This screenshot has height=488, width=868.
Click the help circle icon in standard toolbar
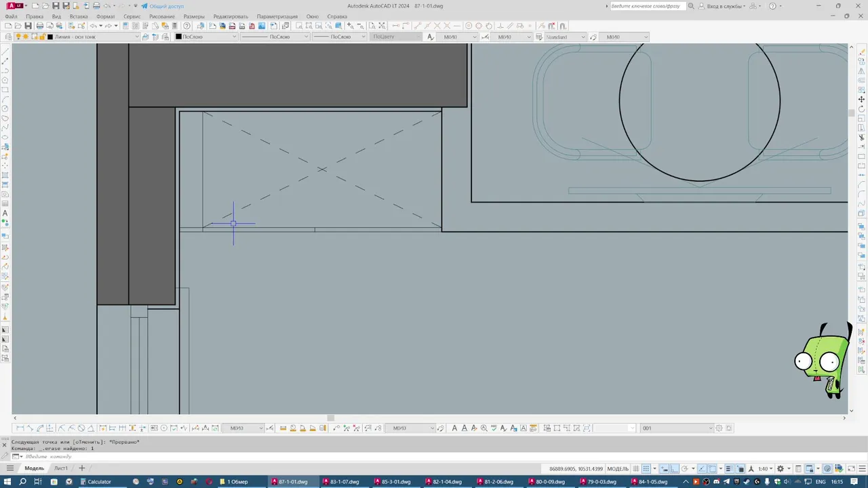point(186,26)
